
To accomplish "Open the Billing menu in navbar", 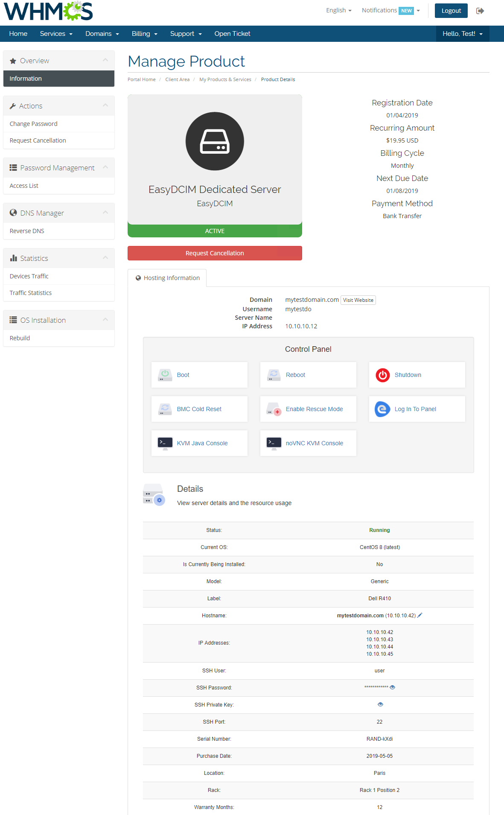I will (144, 34).
